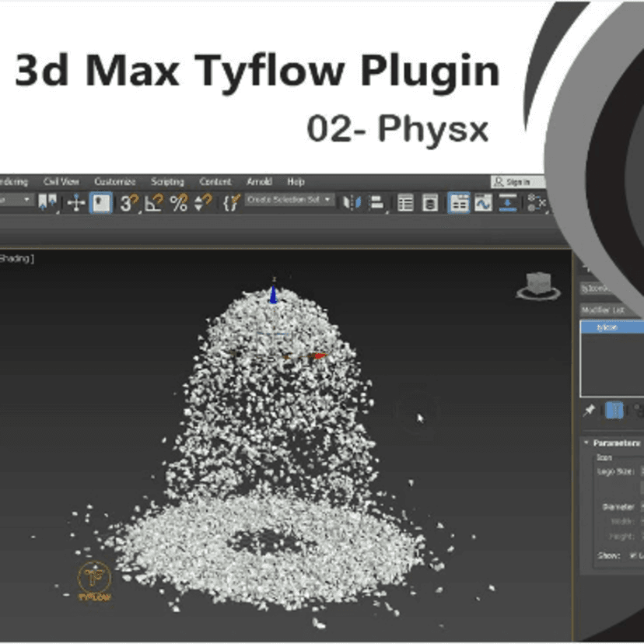Toggle Spinner Snap
This screenshot has width=644, height=644.
pos(203,202)
